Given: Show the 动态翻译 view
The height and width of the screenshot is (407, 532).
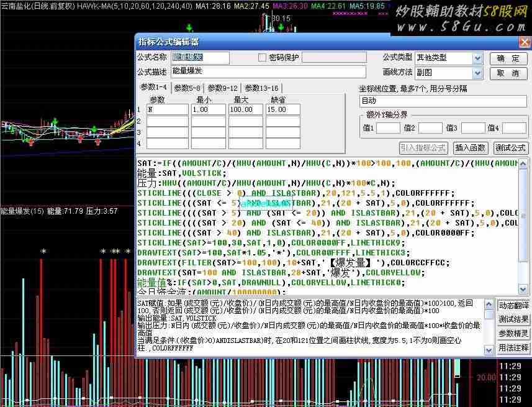Looking at the screenshot, I should click(x=513, y=305).
